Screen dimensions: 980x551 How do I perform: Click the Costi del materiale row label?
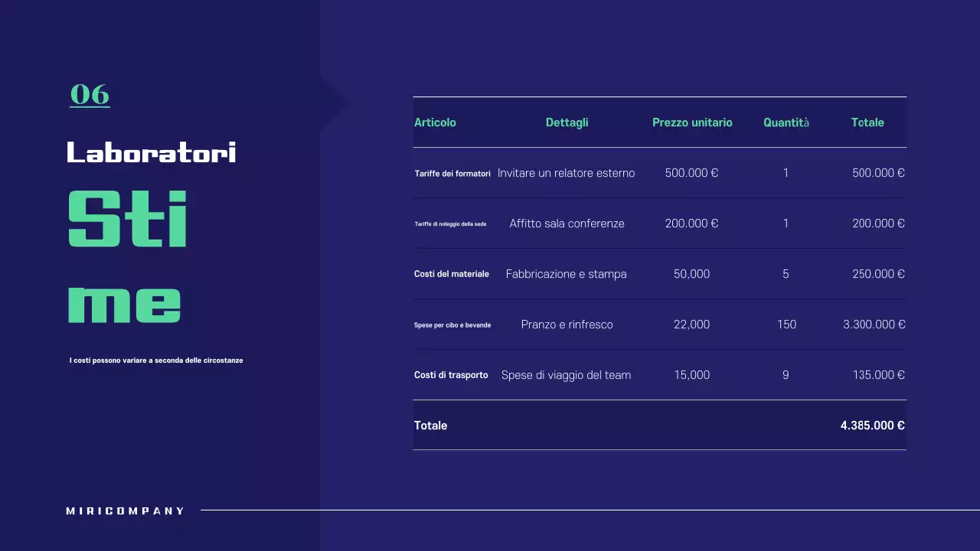coord(451,274)
